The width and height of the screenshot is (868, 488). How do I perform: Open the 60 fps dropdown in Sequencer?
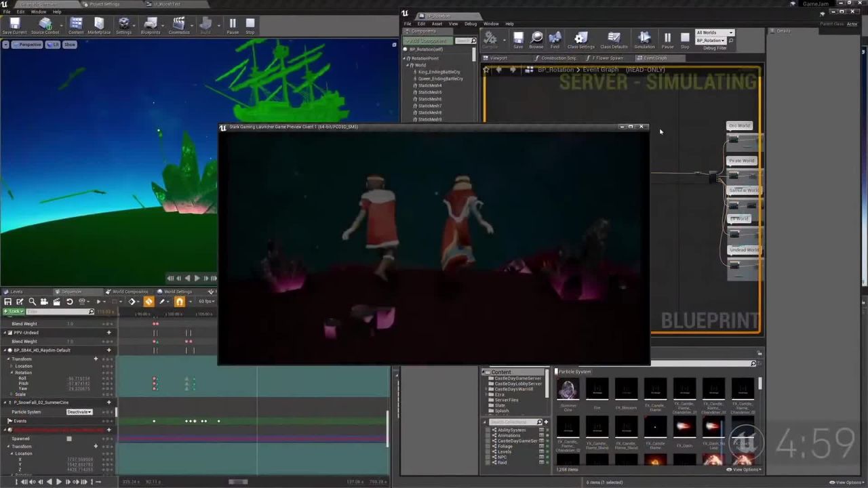(x=205, y=302)
